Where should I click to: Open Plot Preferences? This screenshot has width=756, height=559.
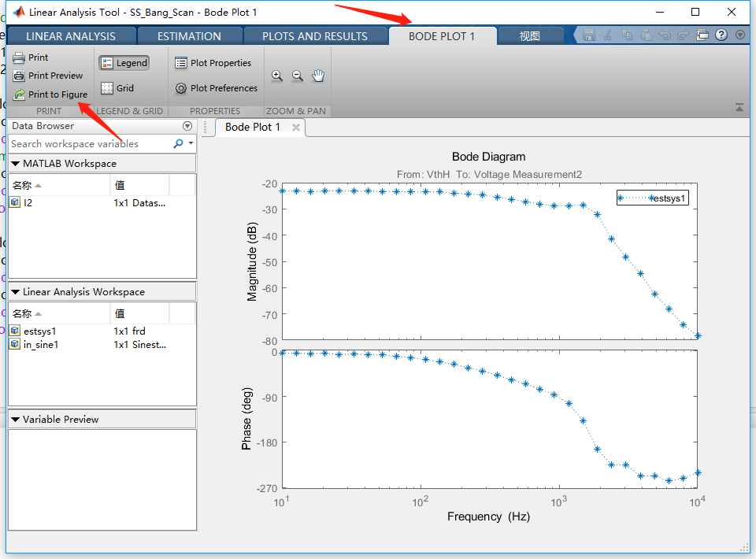click(x=216, y=88)
